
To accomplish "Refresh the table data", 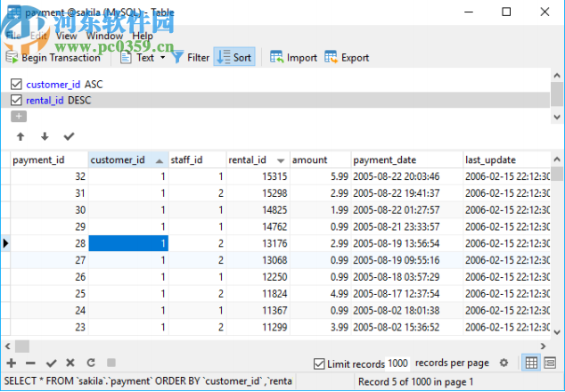I will tap(91, 363).
